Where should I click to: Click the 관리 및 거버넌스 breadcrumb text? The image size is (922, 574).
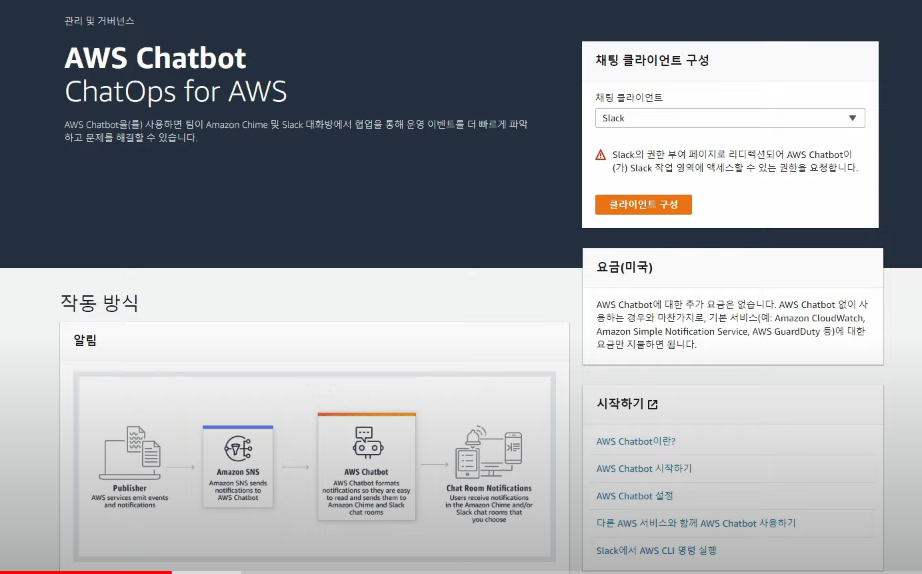point(99,21)
